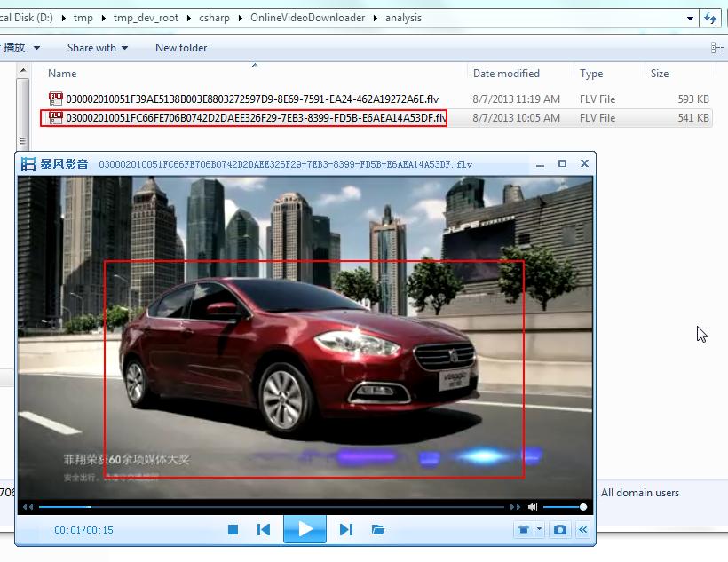728x562 pixels.
Task: Sort files by the Size column
Action: pos(660,74)
